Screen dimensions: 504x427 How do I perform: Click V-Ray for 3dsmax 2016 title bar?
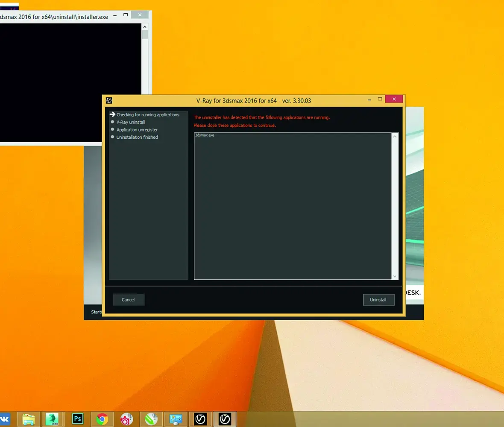click(x=254, y=101)
